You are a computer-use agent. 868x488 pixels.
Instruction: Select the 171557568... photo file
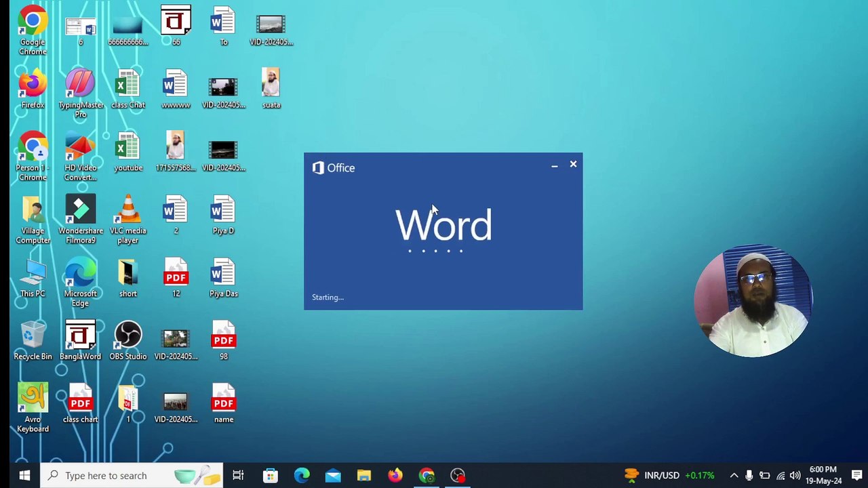176,152
